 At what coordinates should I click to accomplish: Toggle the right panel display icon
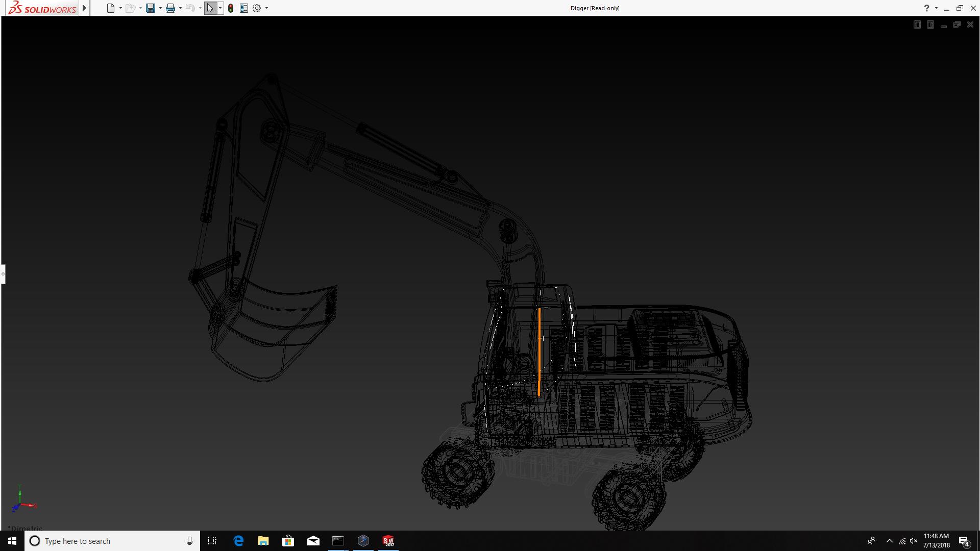pyautogui.click(x=930, y=24)
